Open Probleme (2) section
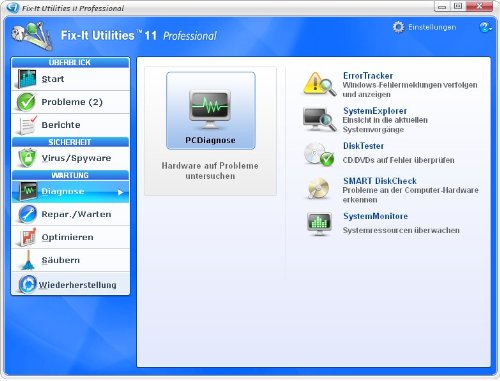Screen dimensions: 500x381 point(71,102)
